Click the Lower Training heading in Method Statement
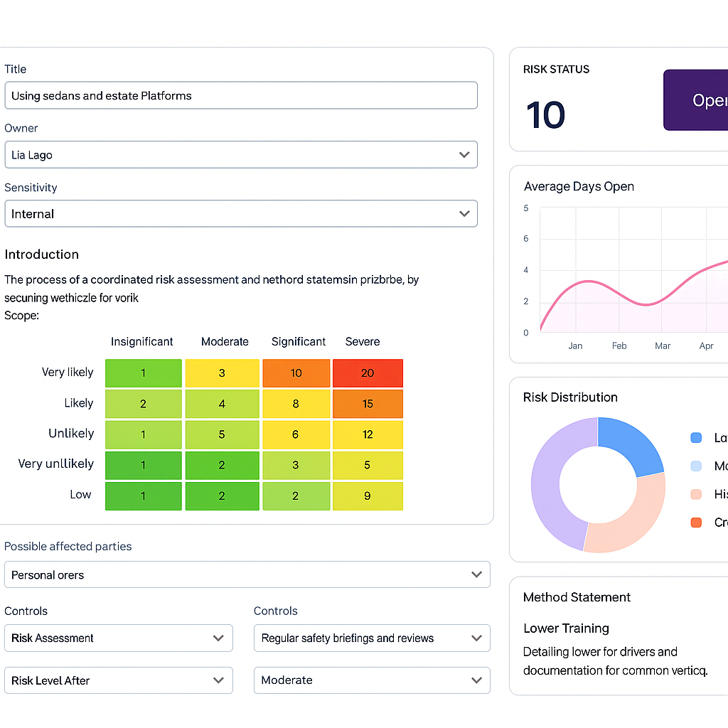 [566, 628]
